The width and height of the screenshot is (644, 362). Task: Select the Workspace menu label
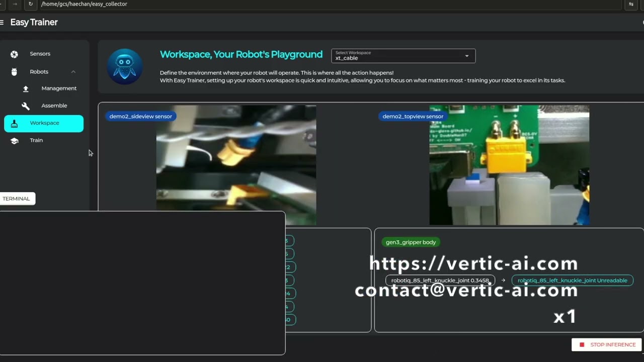[x=44, y=123]
